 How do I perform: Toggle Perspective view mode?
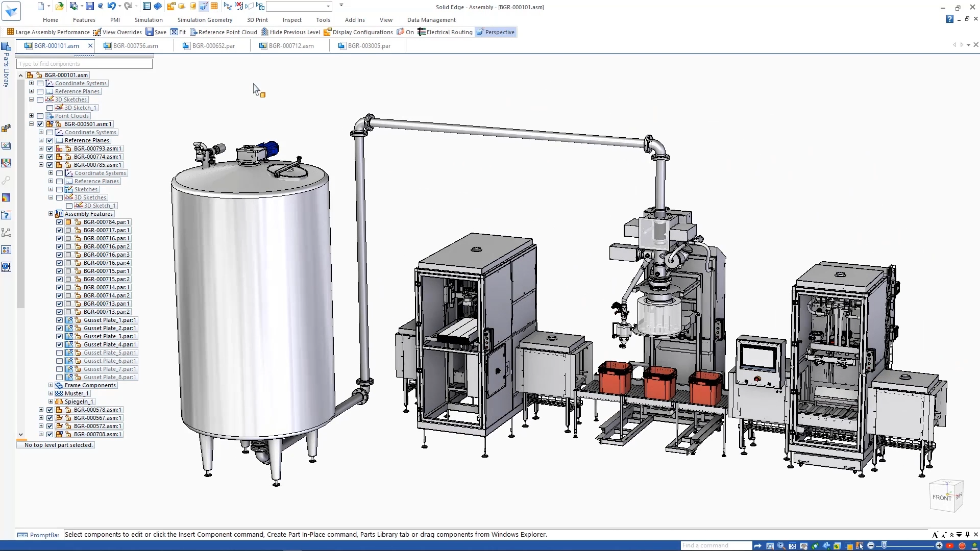(x=495, y=32)
